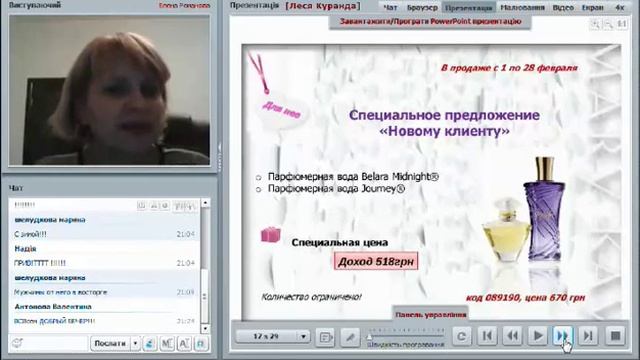Click the chat scrollbar up arrow
The image size is (640, 360).
(205, 203)
